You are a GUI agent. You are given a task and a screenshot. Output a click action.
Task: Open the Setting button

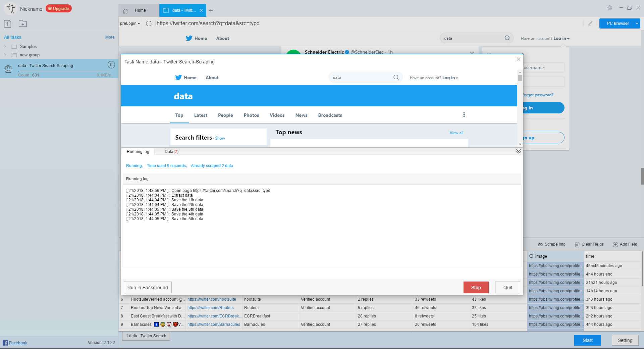pos(625,340)
